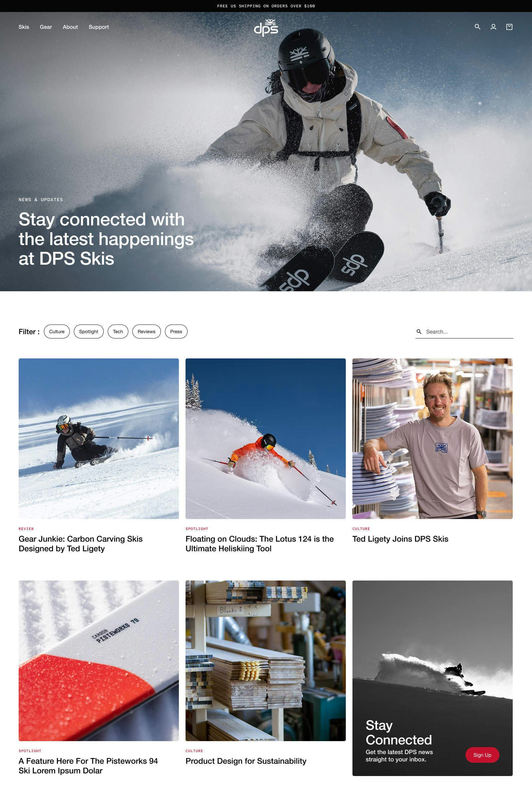Click the DPS logo in header
Screen dimensions: 532x789
pyautogui.click(x=266, y=28)
